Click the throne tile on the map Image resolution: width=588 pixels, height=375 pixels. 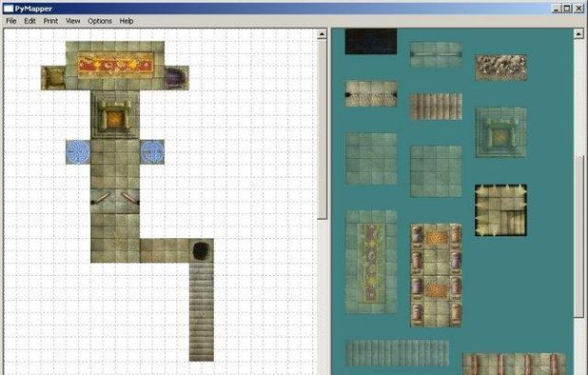click(115, 115)
